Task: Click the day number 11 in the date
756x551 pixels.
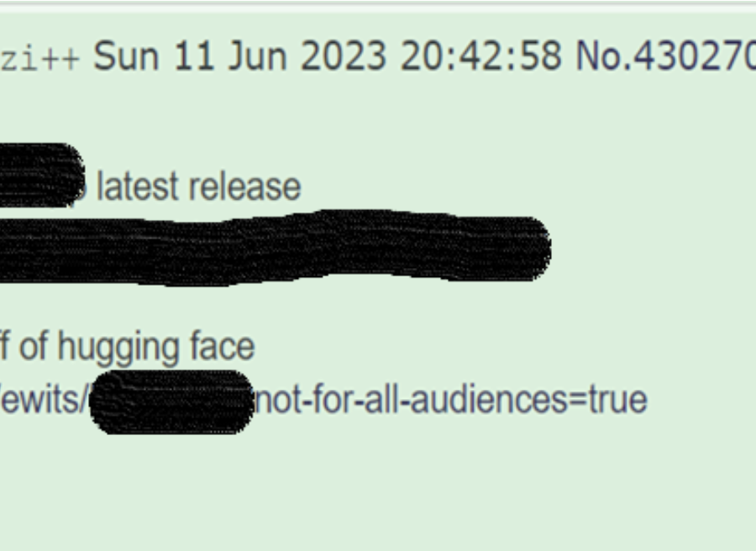Action: coord(194,56)
